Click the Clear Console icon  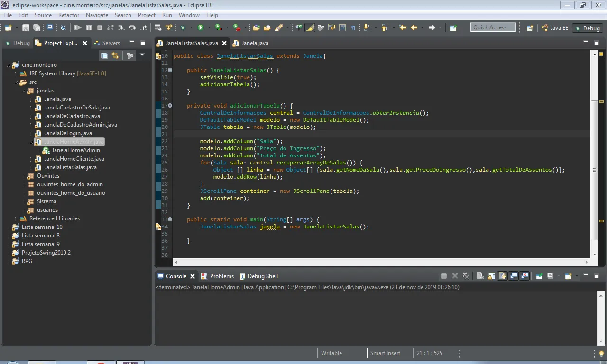tap(480, 276)
